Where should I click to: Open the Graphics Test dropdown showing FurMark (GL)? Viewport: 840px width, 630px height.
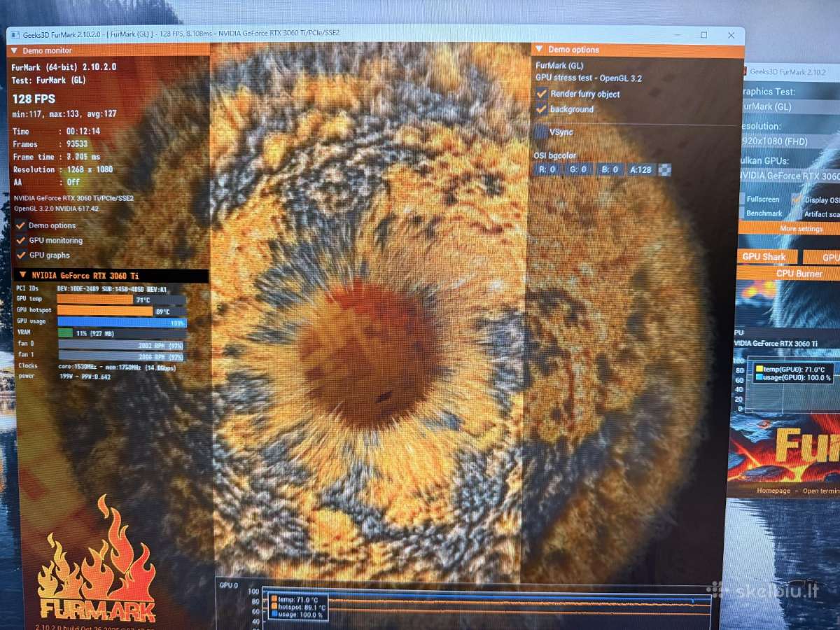click(790, 106)
